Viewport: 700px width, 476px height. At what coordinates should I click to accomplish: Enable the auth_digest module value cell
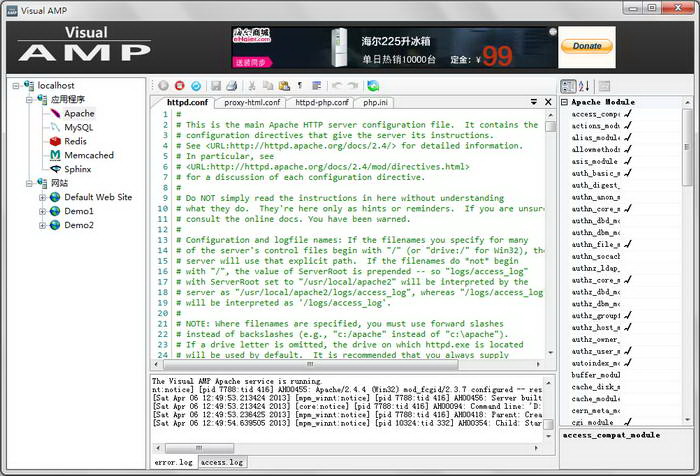coord(651,185)
